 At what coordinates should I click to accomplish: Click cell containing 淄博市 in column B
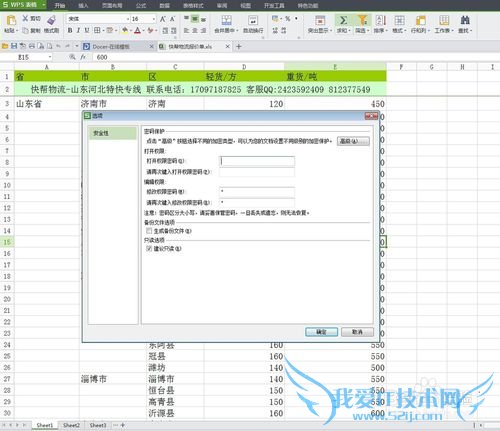[113, 379]
